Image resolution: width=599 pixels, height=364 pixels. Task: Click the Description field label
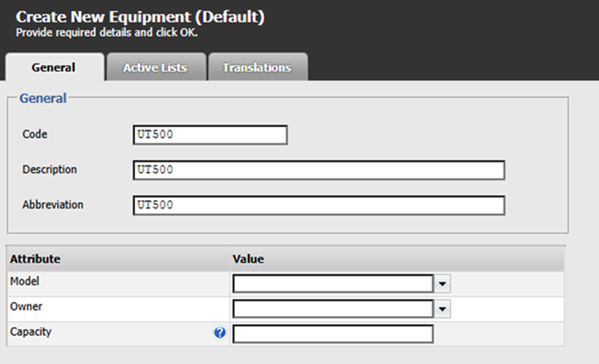50,169
